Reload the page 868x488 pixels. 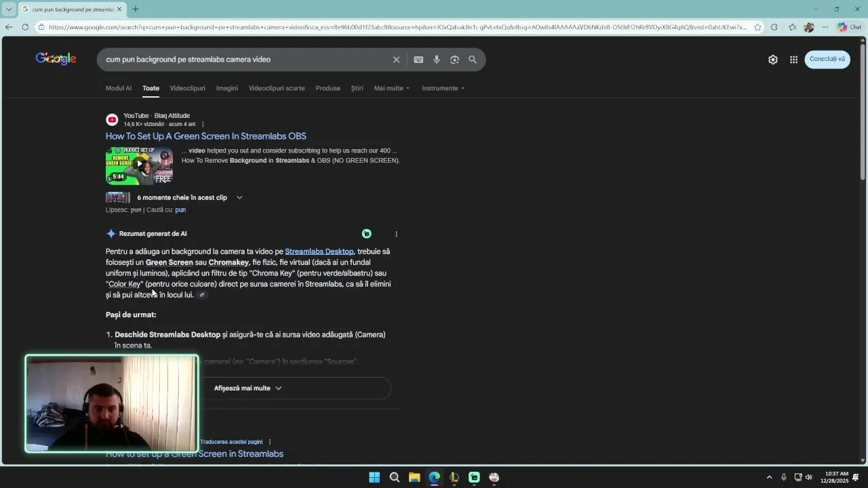coord(25,27)
